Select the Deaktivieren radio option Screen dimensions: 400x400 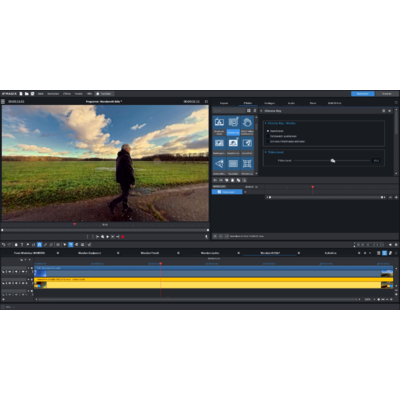pyautogui.click(x=275, y=131)
